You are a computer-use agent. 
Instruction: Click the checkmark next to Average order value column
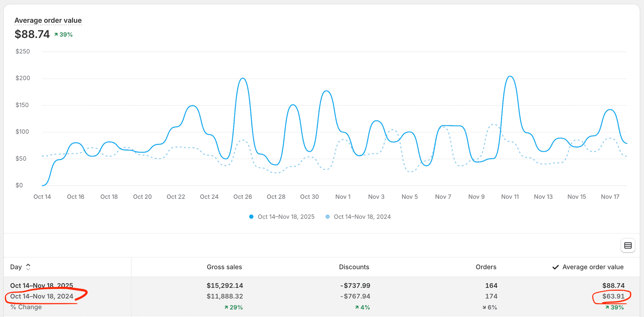coord(555,267)
